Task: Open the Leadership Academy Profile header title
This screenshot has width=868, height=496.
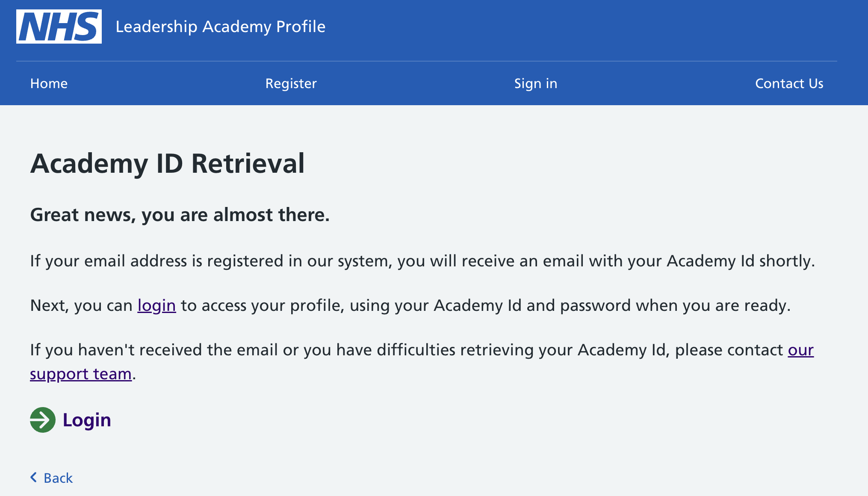Action: tap(221, 27)
